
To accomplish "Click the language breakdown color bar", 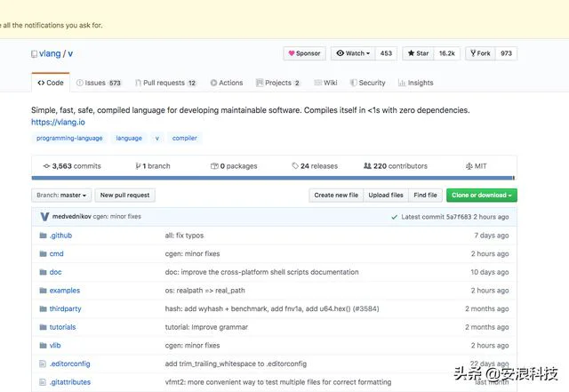I will pyautogui.click(x=273, y=178).
